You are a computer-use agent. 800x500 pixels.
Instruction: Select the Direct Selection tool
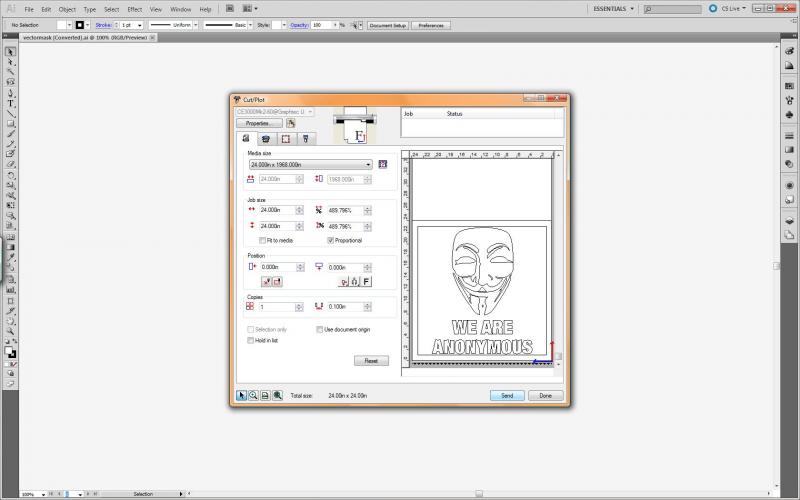coord(10,62)
